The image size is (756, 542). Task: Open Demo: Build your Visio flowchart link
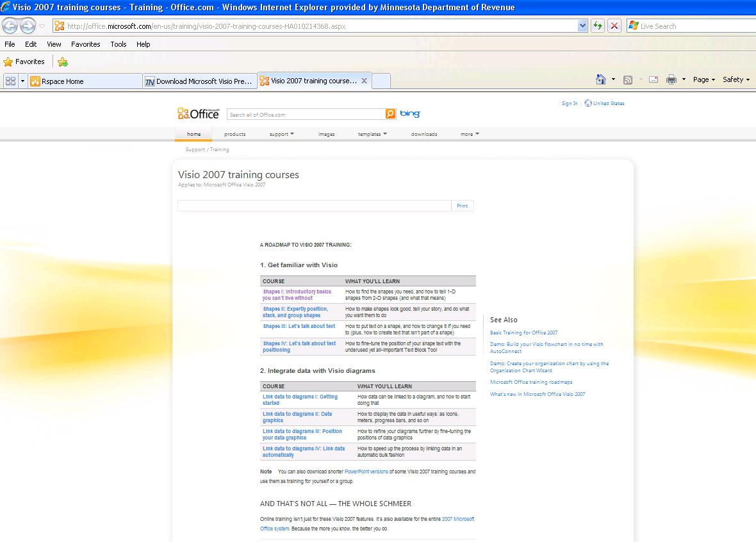pyautogui.click(x=546, y=348)
